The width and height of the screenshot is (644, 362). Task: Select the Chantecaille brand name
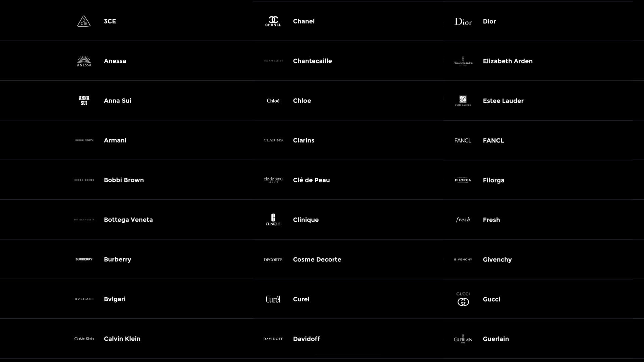[312, 61]
